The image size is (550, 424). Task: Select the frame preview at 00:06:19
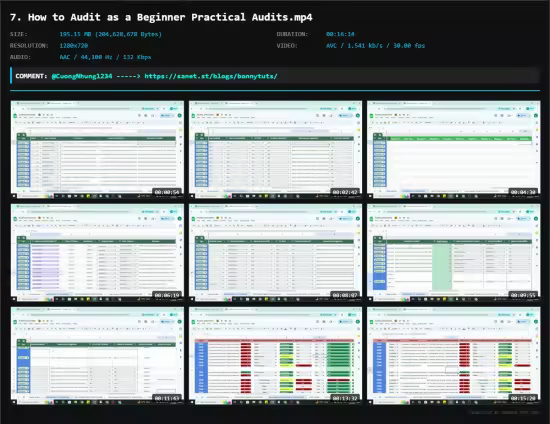point(97,253)
